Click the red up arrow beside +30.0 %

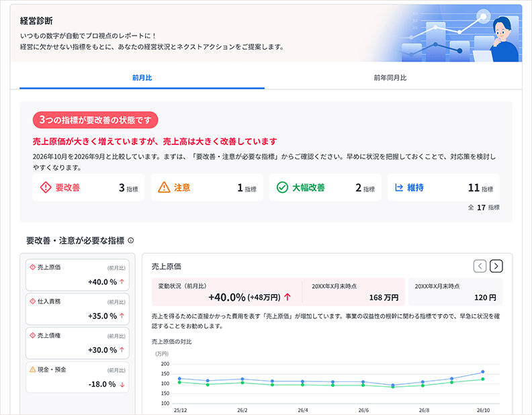(122, 350)
